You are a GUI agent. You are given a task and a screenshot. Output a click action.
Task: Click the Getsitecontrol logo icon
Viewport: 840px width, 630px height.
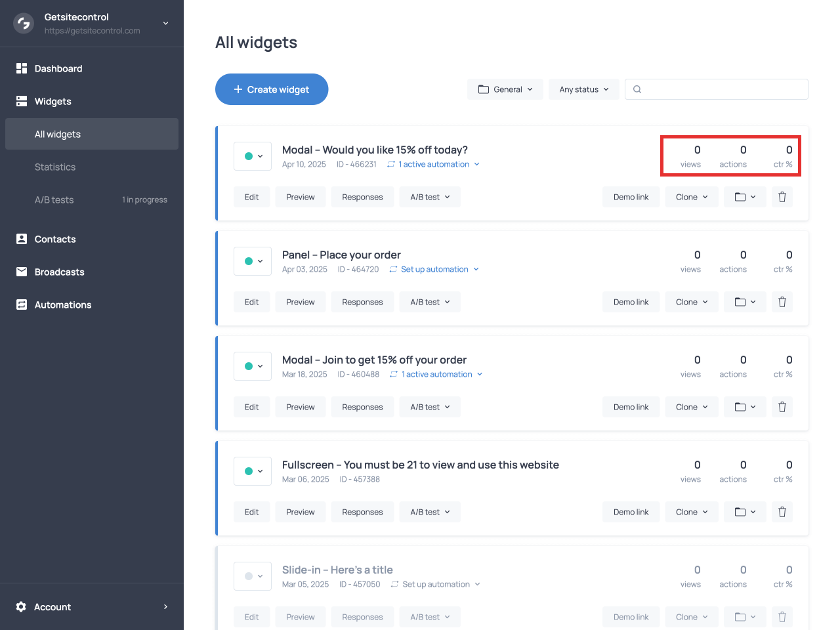click(24, 24)
